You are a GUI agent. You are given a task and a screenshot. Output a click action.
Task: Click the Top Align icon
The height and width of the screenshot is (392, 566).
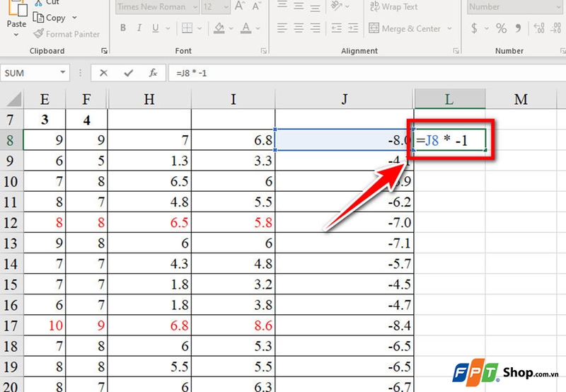[282, 6]
